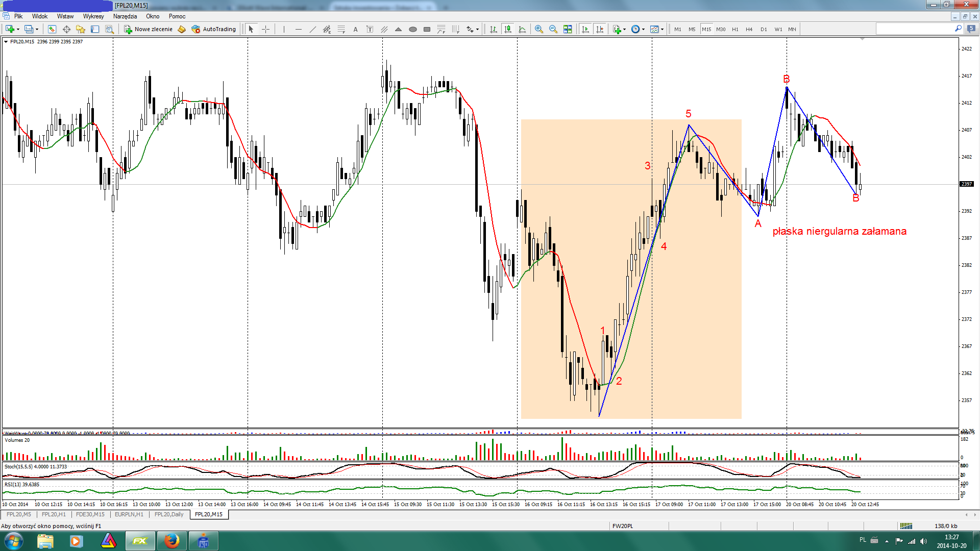Open the periodicity clock dropdown
Viewport: 980px width, 551px height.
[x=643, y=29]
